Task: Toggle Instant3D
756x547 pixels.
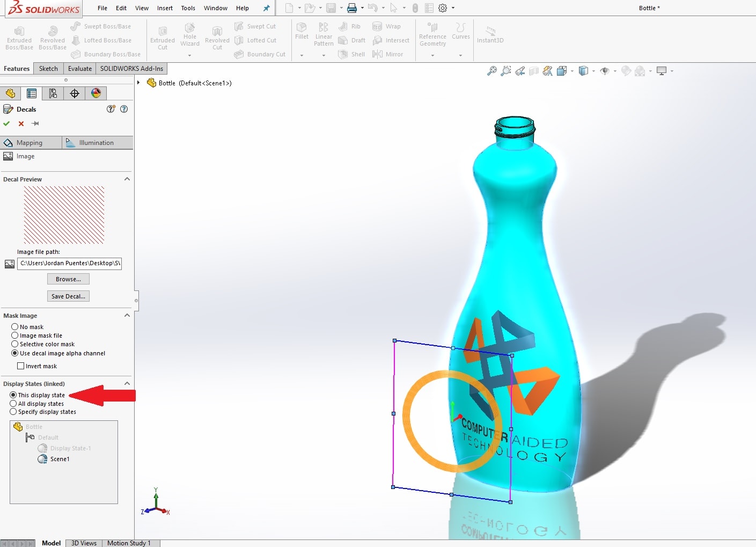Action: tap(490, 35)
